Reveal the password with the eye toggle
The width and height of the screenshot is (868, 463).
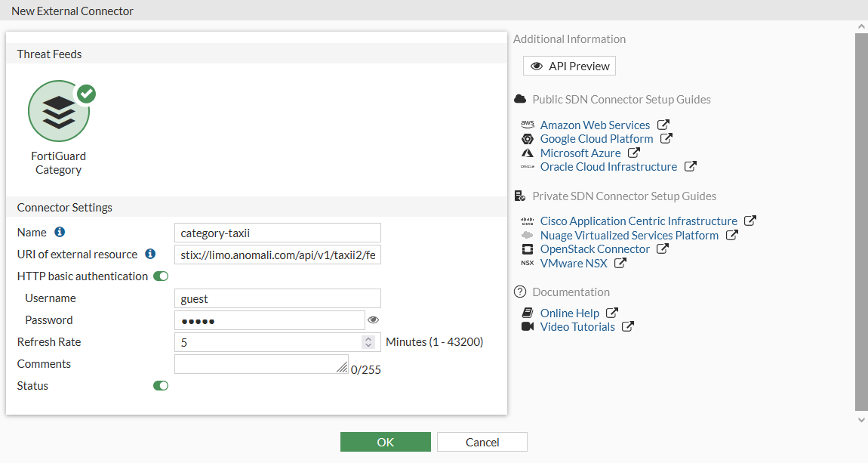[x=373, y=319]
